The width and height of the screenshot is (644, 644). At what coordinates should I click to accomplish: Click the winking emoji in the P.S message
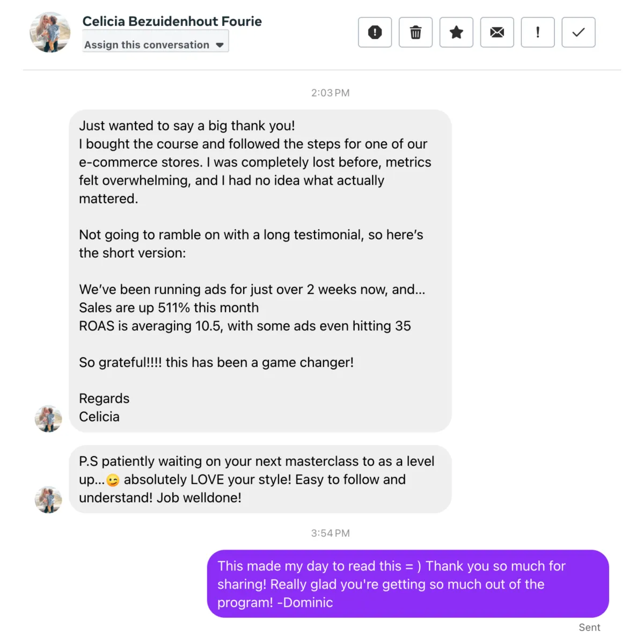pyautogui.click(x=113, y=480)
